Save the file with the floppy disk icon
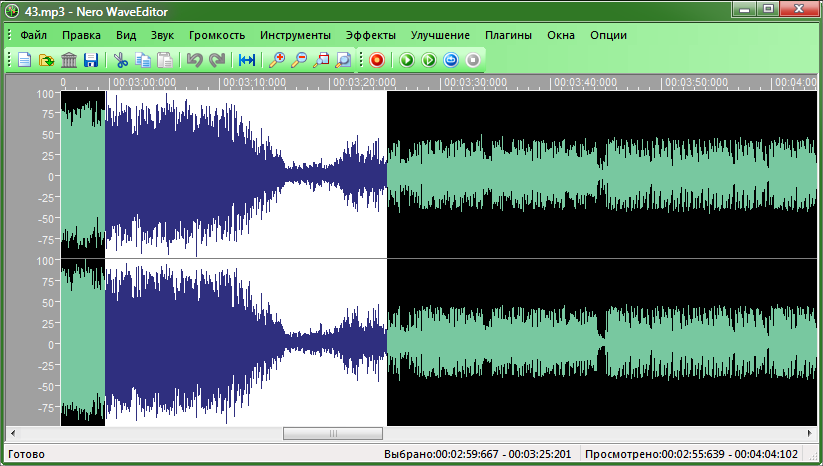823x466 pixels. point(91,60)
